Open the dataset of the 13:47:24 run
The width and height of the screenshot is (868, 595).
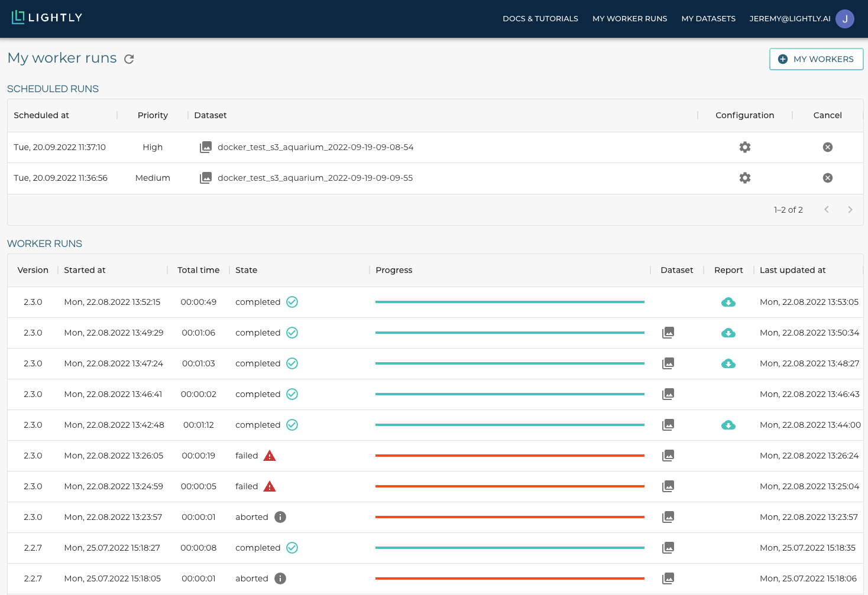click(x=668, y=363)
